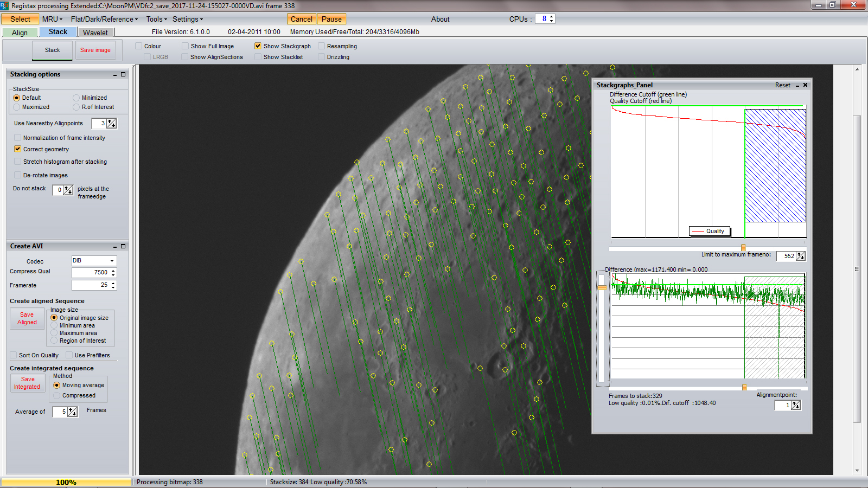This screenshot has height=488, width=868.
Task: Switch to the Stack tab
Action: [x=58, y=32]
